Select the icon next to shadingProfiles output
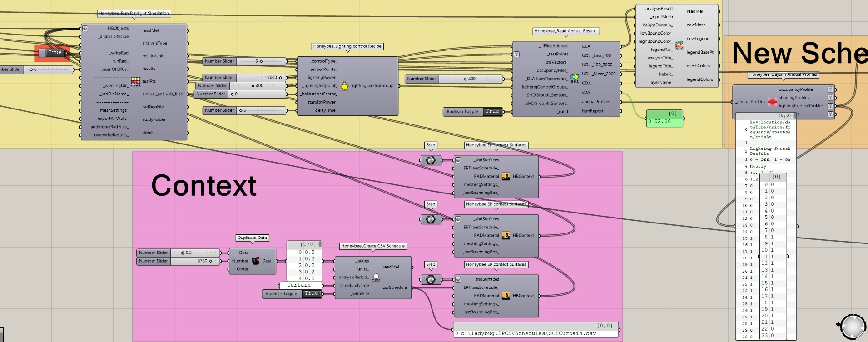868x342 pixels. click(830, 98)
